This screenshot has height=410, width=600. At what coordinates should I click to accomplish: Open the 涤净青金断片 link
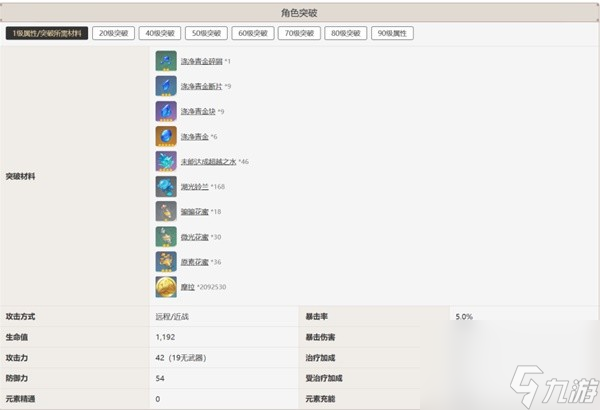tap(202, 87)
